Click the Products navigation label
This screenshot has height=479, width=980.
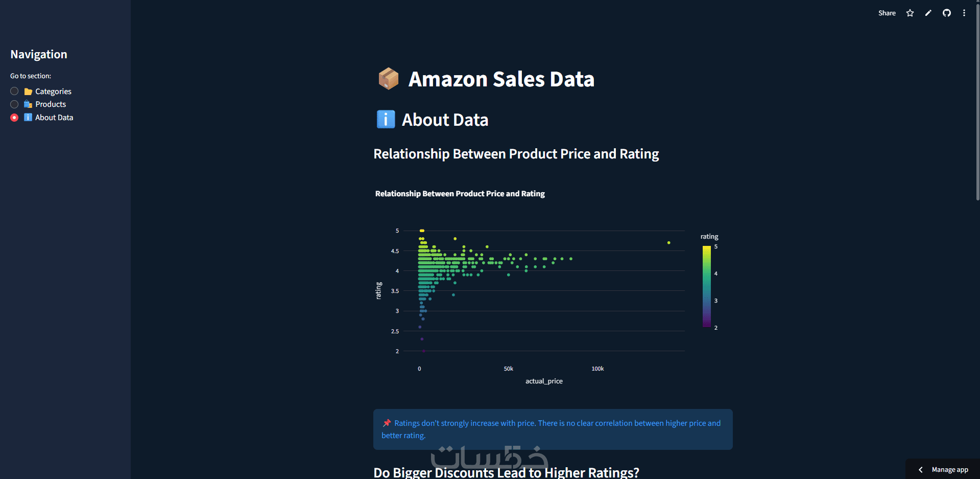51,104
